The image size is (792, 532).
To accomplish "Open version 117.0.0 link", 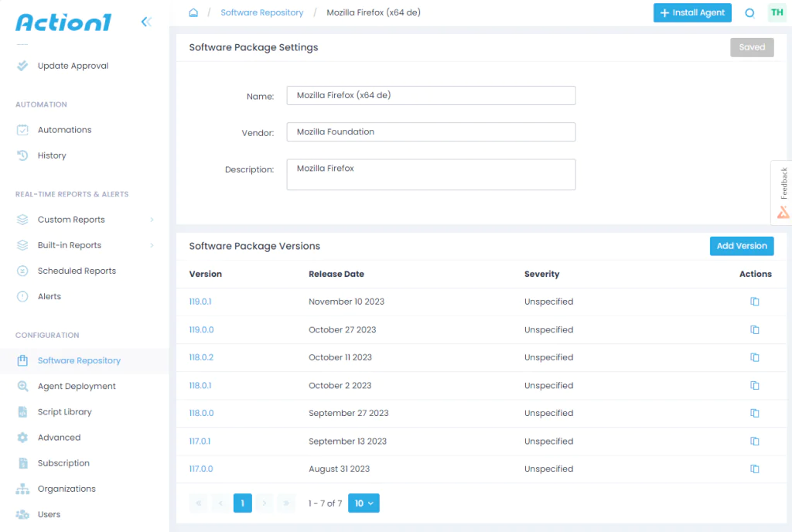I will click(201, 469).
